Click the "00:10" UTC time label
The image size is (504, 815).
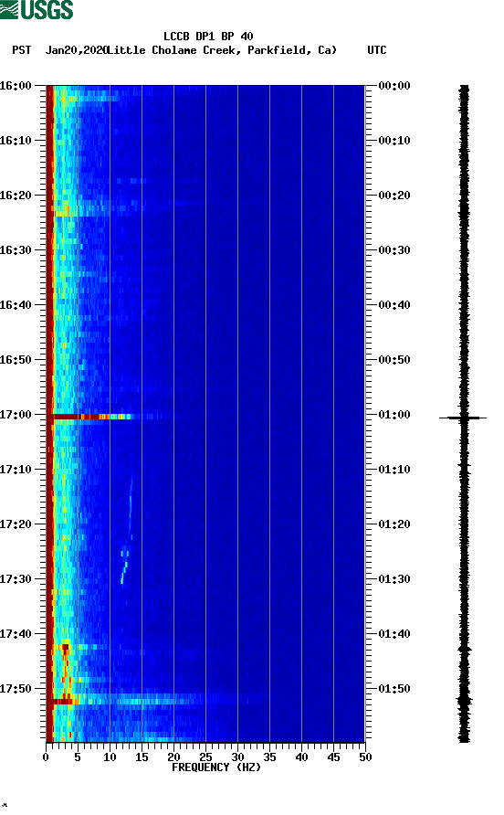pyautogui.click(x=394, y=141)
